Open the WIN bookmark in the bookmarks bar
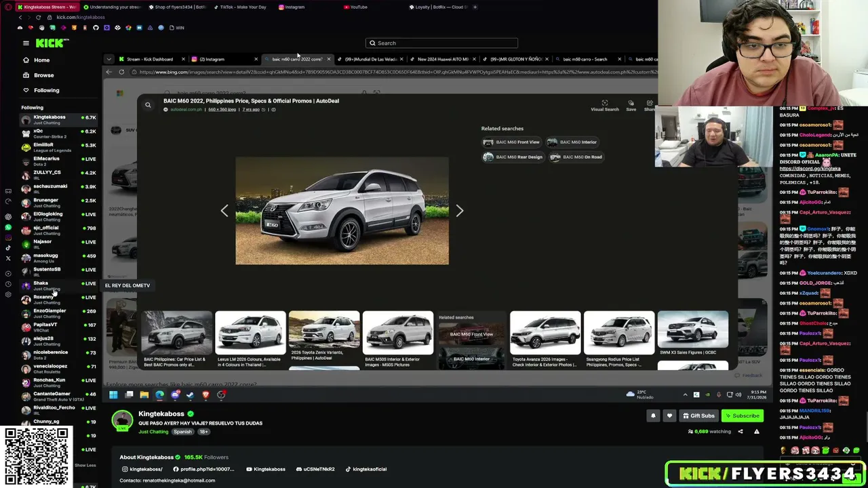868x488 pixels. pos(176,28)
